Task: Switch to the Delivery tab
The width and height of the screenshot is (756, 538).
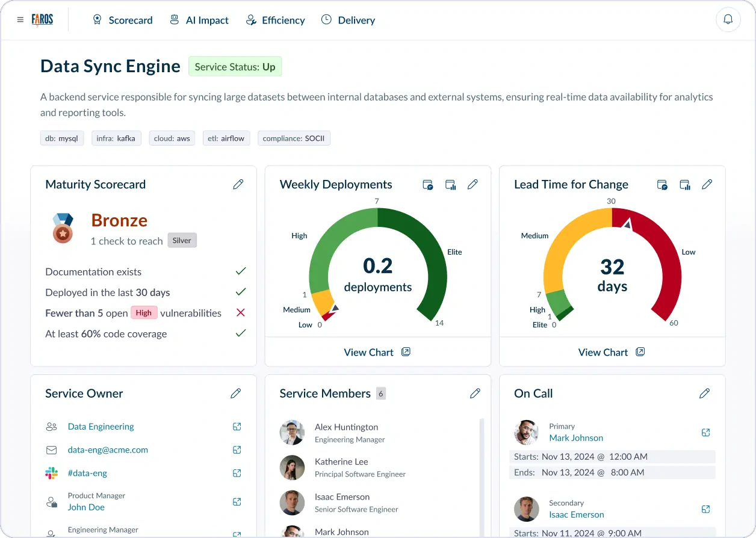Action: pos(348,20)
